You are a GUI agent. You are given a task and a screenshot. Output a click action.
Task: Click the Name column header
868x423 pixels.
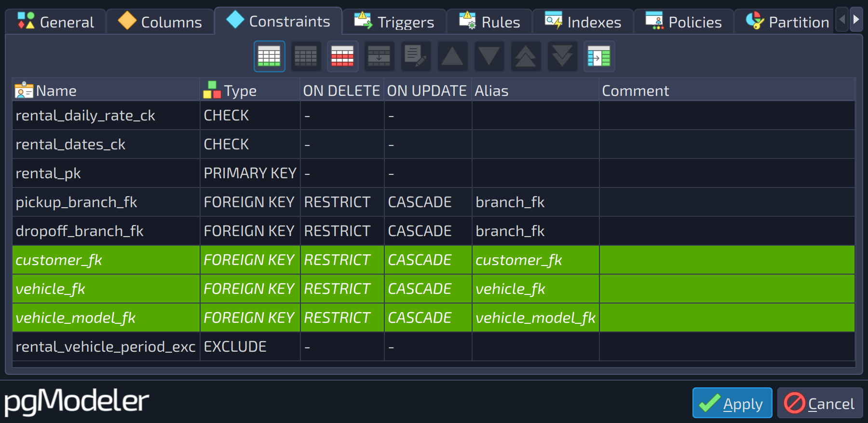[106, 91]
